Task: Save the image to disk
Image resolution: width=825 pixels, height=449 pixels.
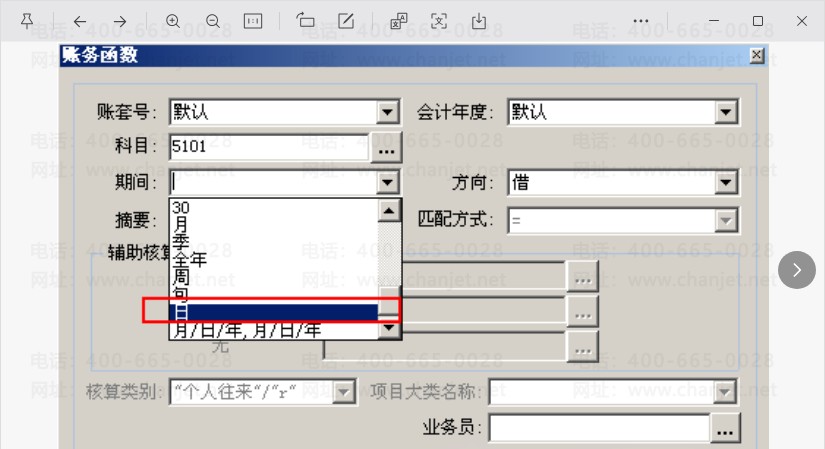Action: click(x=479, y=21)
